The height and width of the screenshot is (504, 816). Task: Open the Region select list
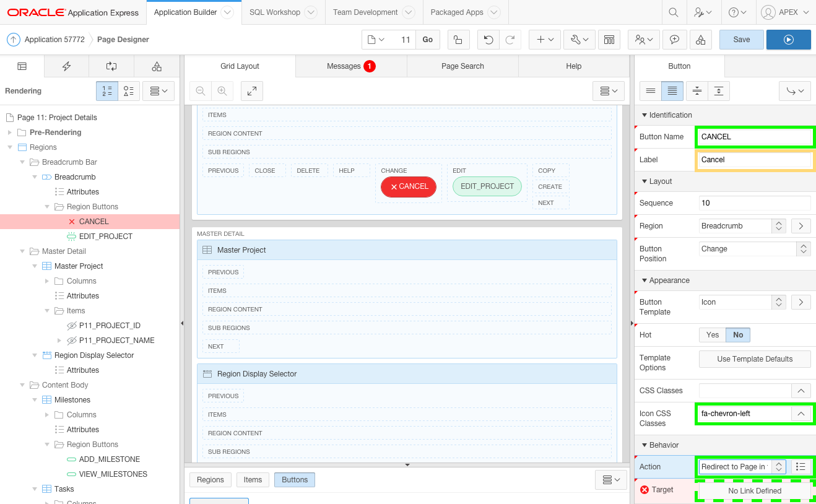742,226
